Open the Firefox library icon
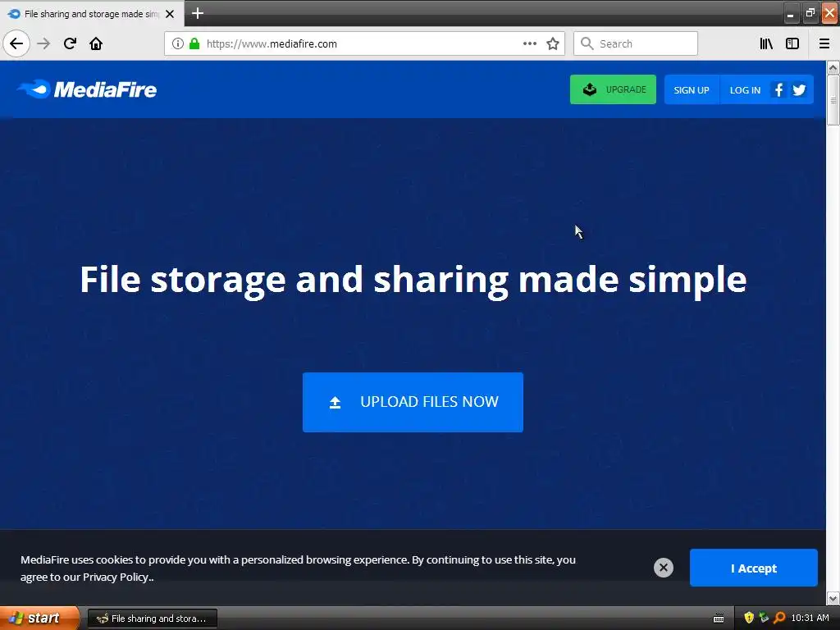 pyautogui.click(x=766, y=43)
